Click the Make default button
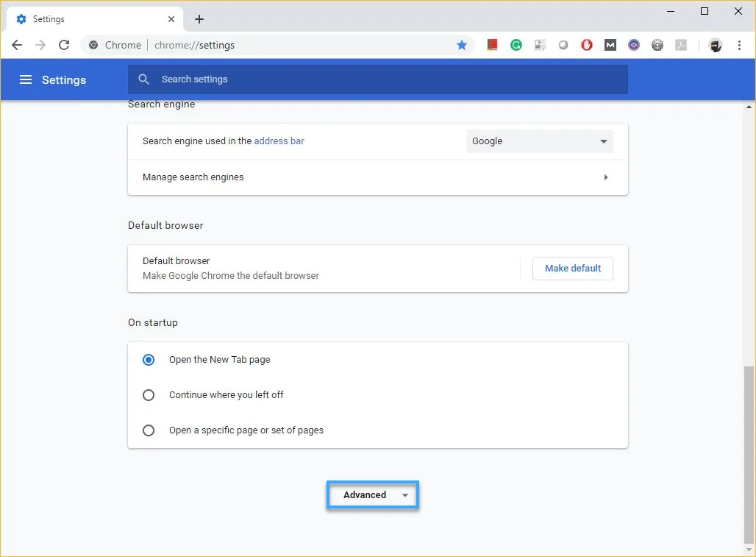This screenshot has height=557, width=756. 572,268
